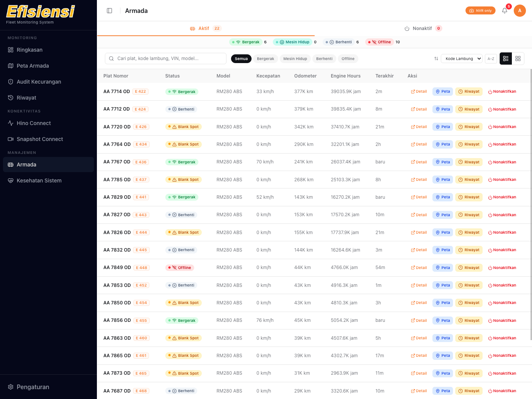532x399 pixels.
Task: Nonaktifkan vehicle AA 7873 OD
Action: [502, 374]
